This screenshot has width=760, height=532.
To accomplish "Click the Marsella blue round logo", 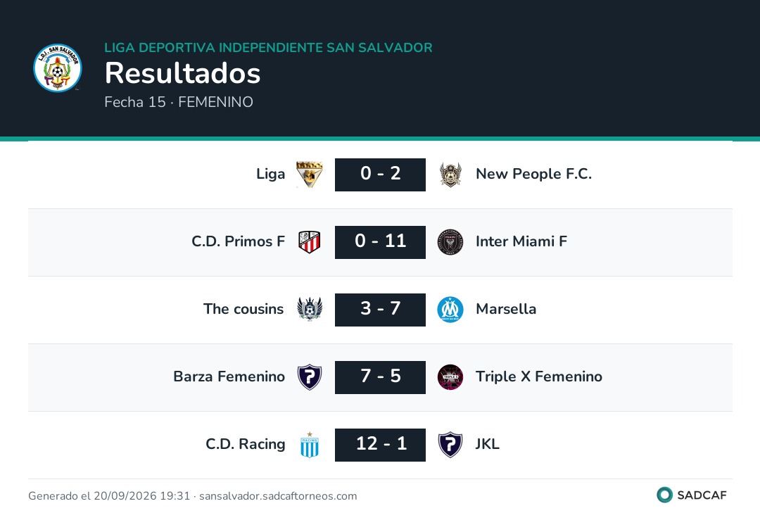I will tap(450, 310).
